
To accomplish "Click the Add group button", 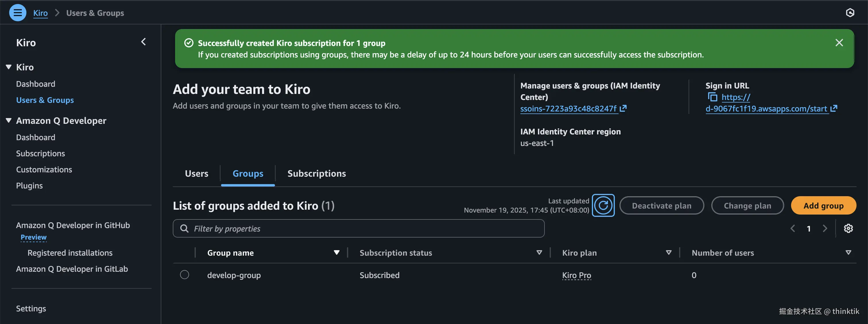I will pos(823,205).
